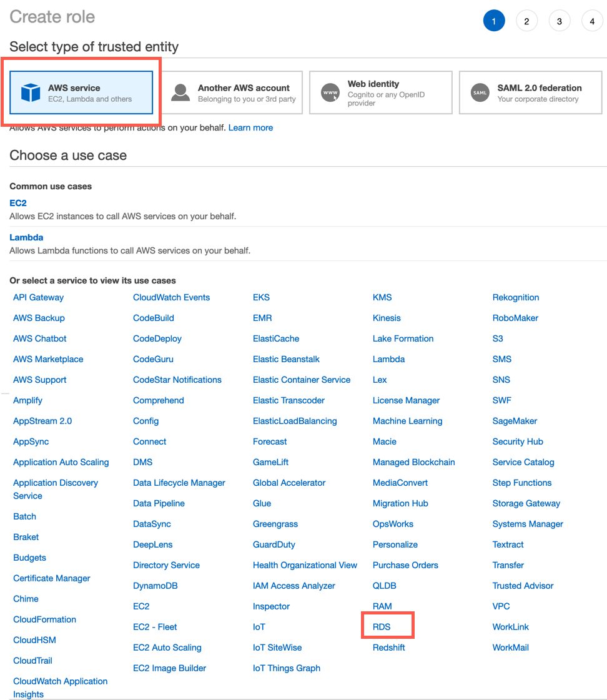Go to step 2 in wizard
The image size is (607, 700).
(526, 21)
